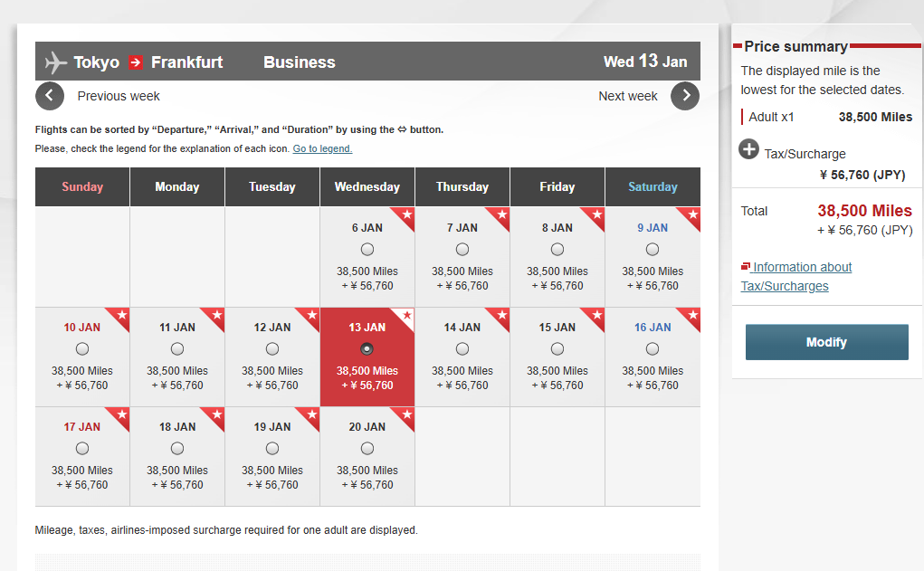Click the Previous week text label
The width and height of the screenshot is (924, 571).
pos(119,96)
